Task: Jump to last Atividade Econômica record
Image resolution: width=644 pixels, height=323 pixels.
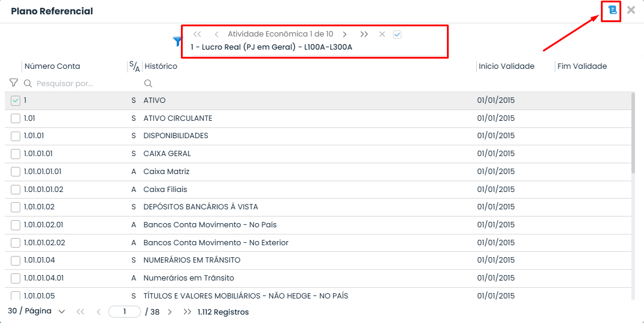Action: pyautogui.click(x=364, y=35)
